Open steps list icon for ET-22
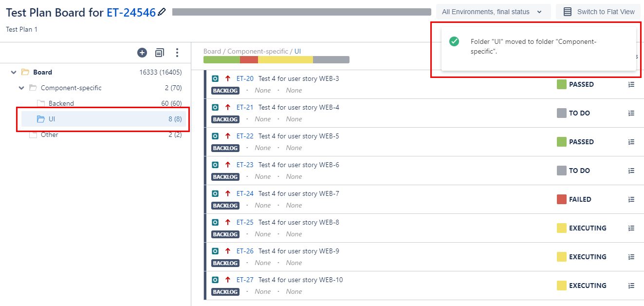The height and width of the screenshot is (306, 644). 631,142
